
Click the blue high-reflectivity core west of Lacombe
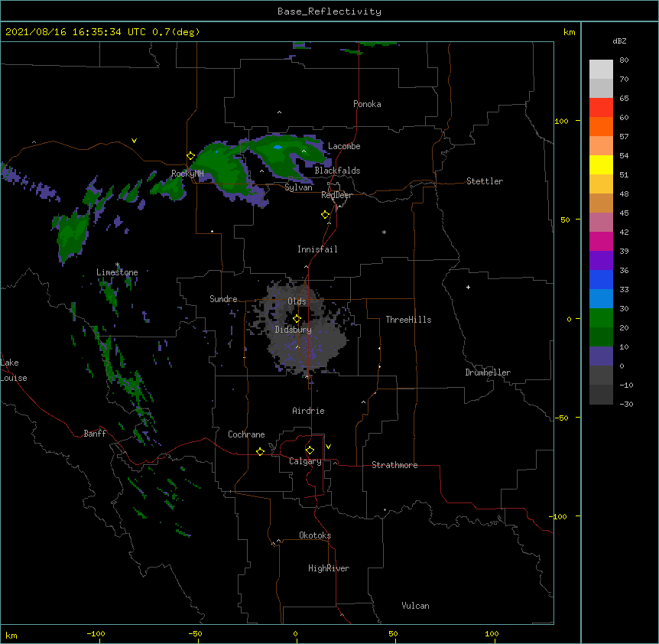click(278, 147)
